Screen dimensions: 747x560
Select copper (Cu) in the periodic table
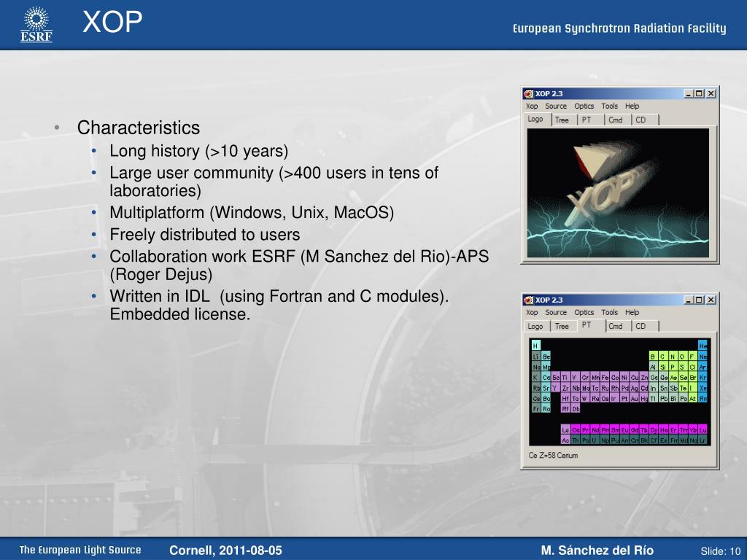pos(635,376)
